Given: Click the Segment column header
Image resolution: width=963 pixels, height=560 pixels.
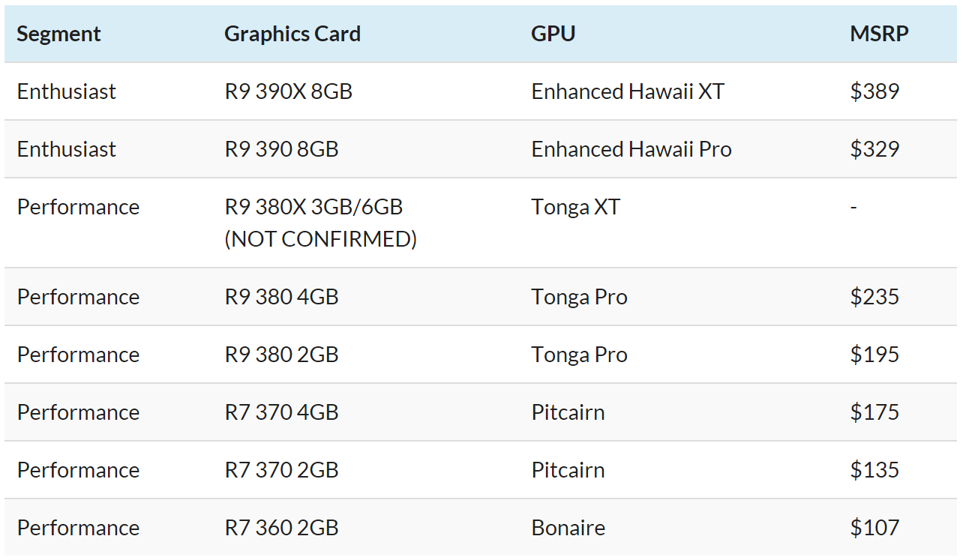Looking at the screenshot, I should 58,34.
